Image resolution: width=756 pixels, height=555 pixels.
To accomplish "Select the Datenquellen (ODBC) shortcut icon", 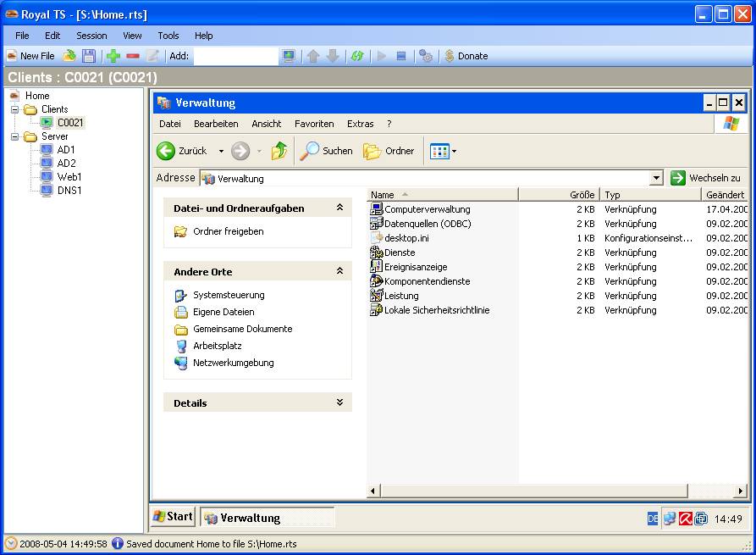I will 376,224.
